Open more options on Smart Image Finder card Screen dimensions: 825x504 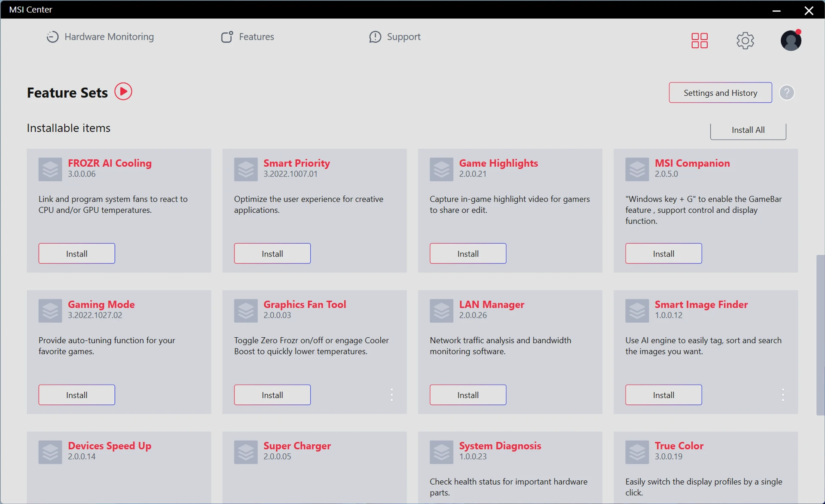[783, 395]
